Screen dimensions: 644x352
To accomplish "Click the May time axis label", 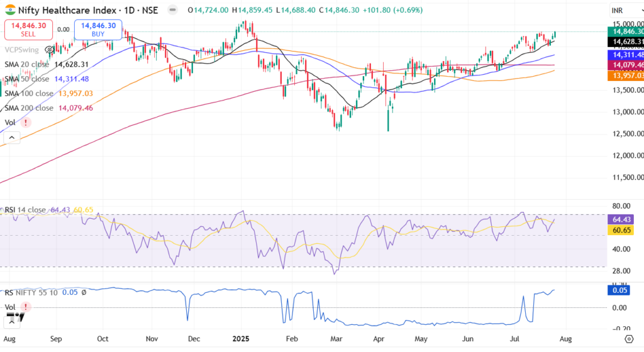I will tap(421, 339).
